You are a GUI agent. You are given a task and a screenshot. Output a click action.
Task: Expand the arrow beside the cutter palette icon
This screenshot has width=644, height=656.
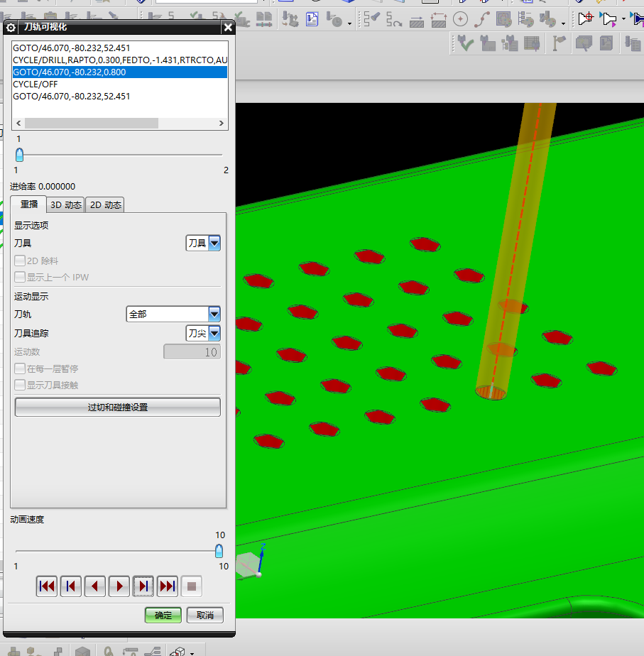(563, 23)
